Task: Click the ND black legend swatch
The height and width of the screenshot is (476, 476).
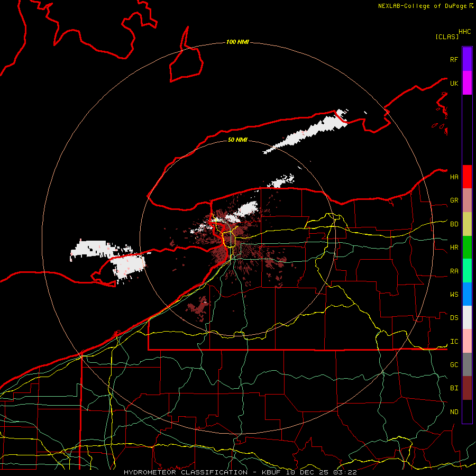Action: (x=467, y=411)
